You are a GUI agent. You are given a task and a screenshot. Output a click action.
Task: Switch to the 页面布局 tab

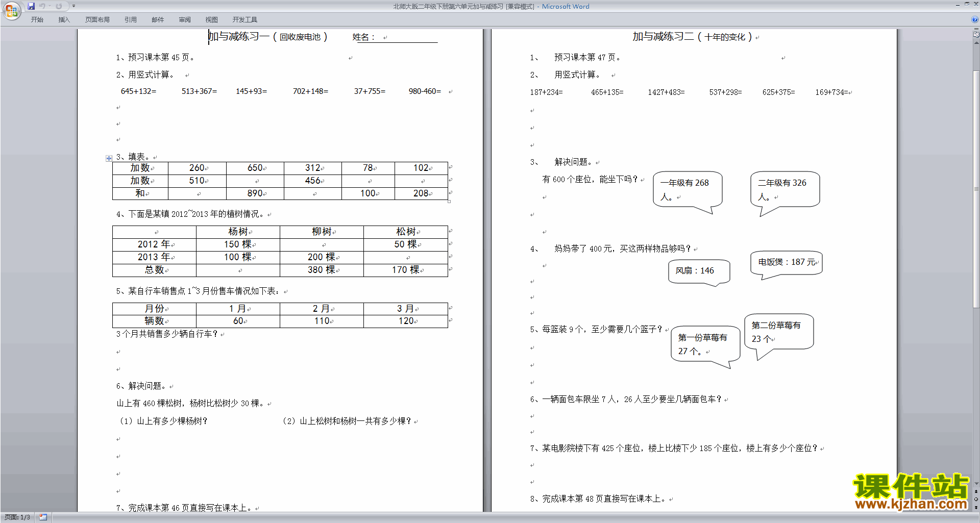tap(97, 19)
